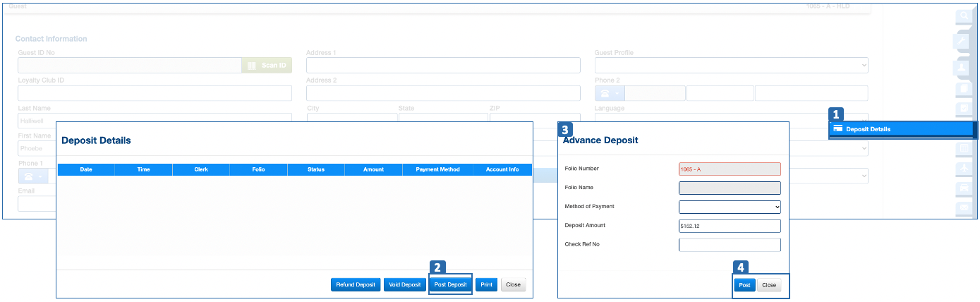
Task: Print the deposit details
Action: coord(486,285)
